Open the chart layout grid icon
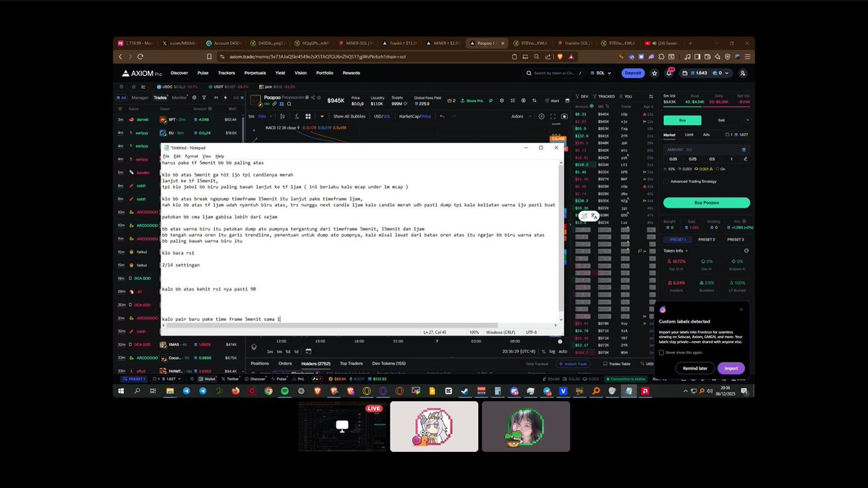This screenshot has height=488, width=868. (308, 116)
